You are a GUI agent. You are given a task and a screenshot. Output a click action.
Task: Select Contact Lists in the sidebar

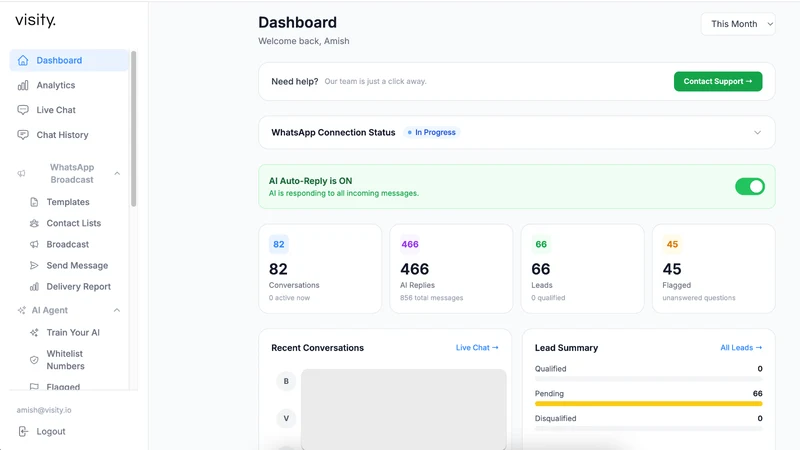click(73, 223)
